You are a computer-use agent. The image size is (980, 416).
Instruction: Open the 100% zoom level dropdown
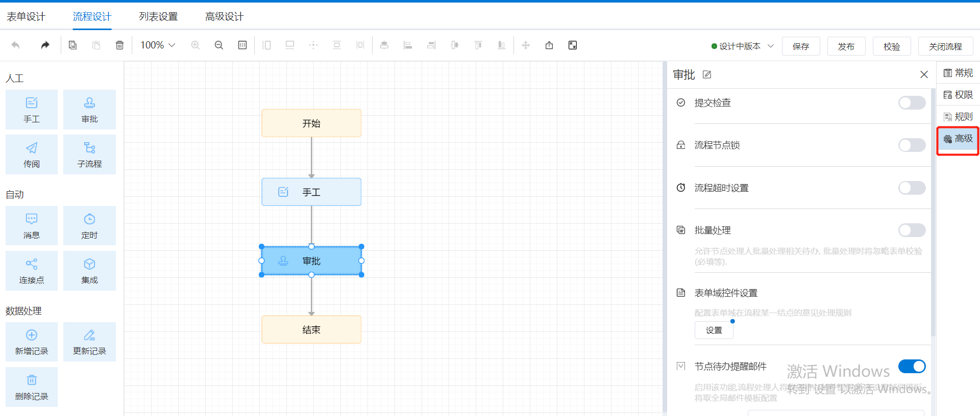click(158, 45)
